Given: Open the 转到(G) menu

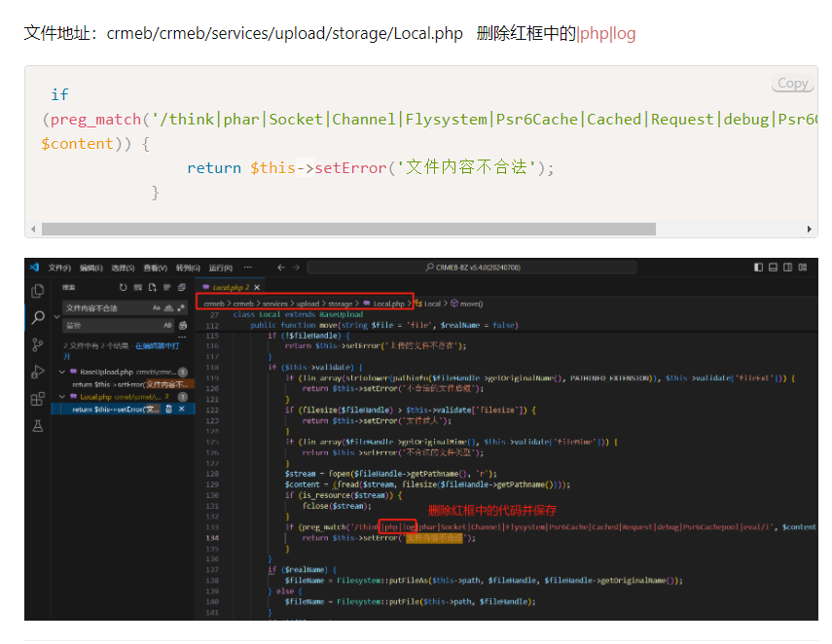Looking at the screenshot, I should click(x=188, y=268).
